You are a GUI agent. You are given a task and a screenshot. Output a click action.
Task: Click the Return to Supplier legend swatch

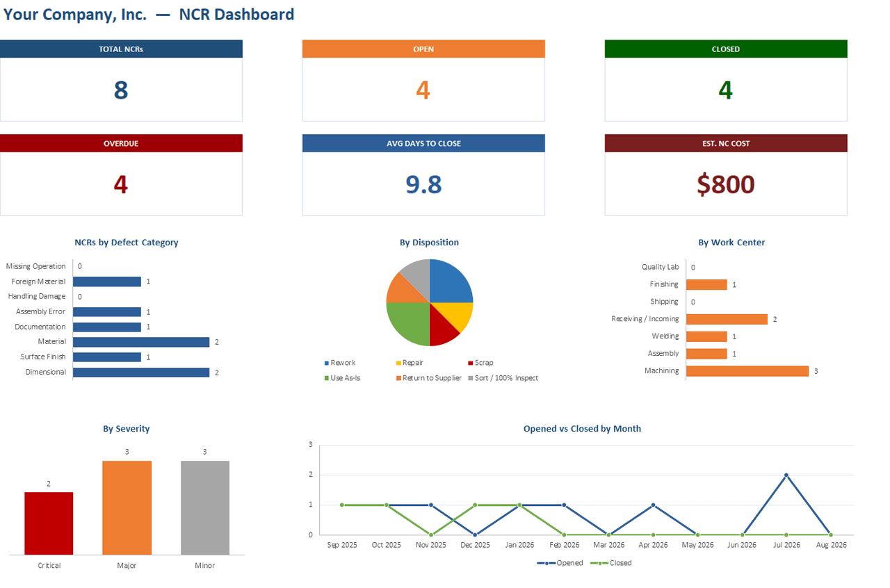tap(398, 378)
